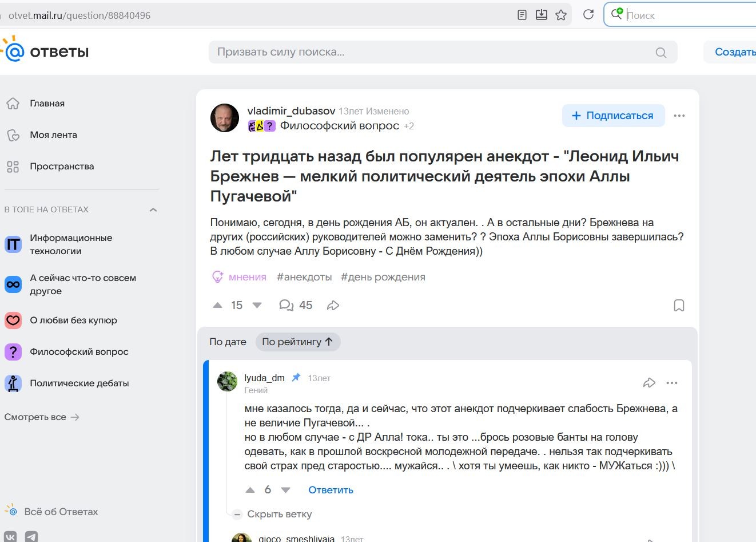Open lyuda_dm avatar
Viewport: 756px width, 542px height.
tap(227, 381)
